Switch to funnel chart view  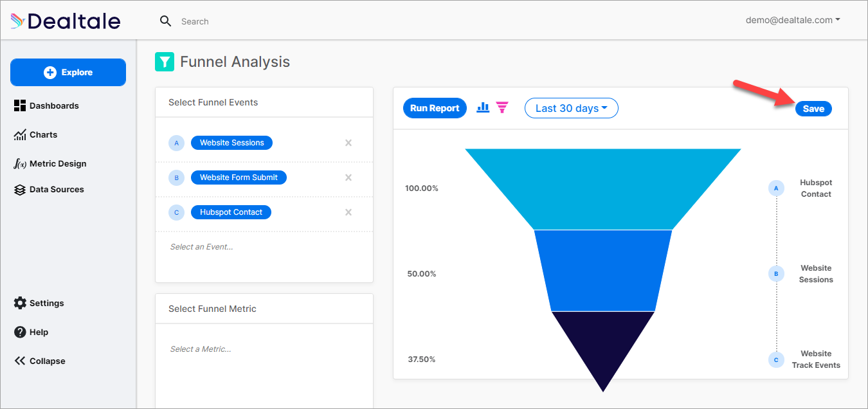click(502, 107)
